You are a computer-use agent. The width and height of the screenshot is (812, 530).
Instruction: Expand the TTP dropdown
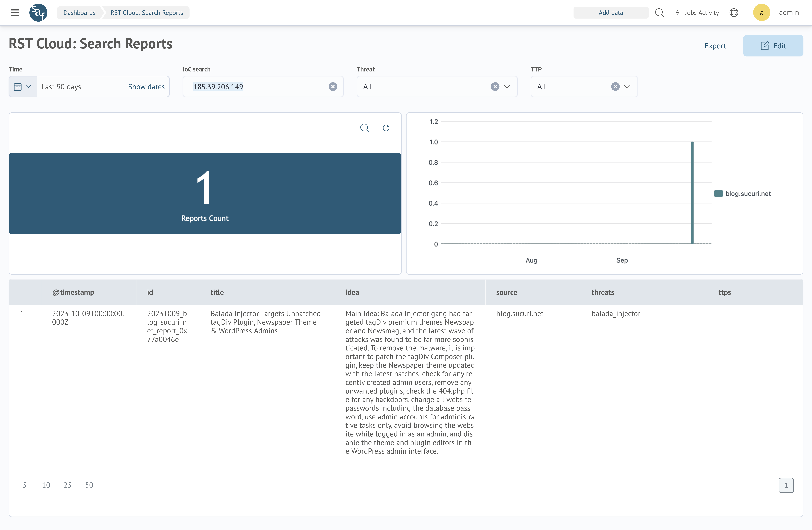coord(627,87)
